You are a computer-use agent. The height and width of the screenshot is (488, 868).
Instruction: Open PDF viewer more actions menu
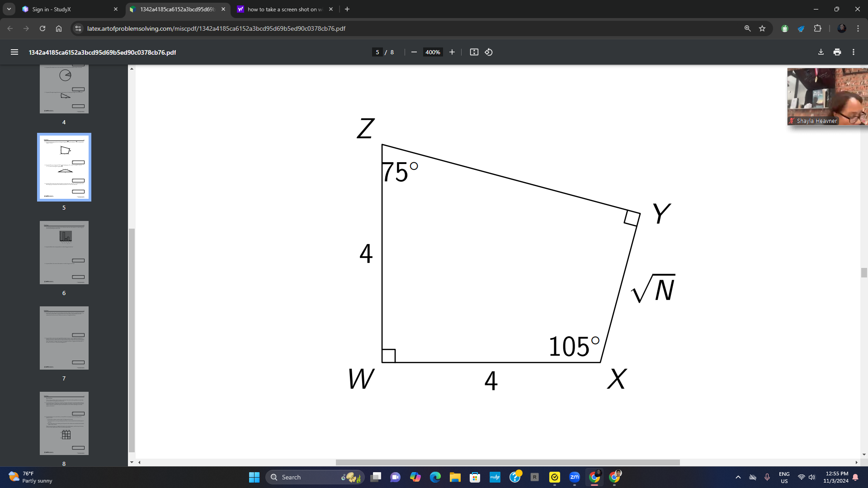pyautogui.click(x=854, y=52)
